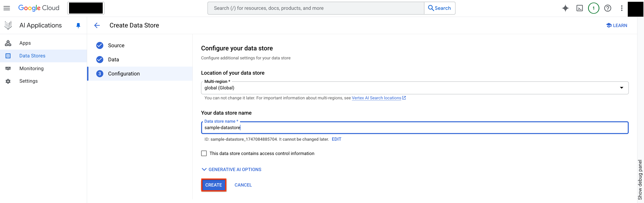644x203 pixels.
Task: Click the completed Data step
Action: click(114, 59)
